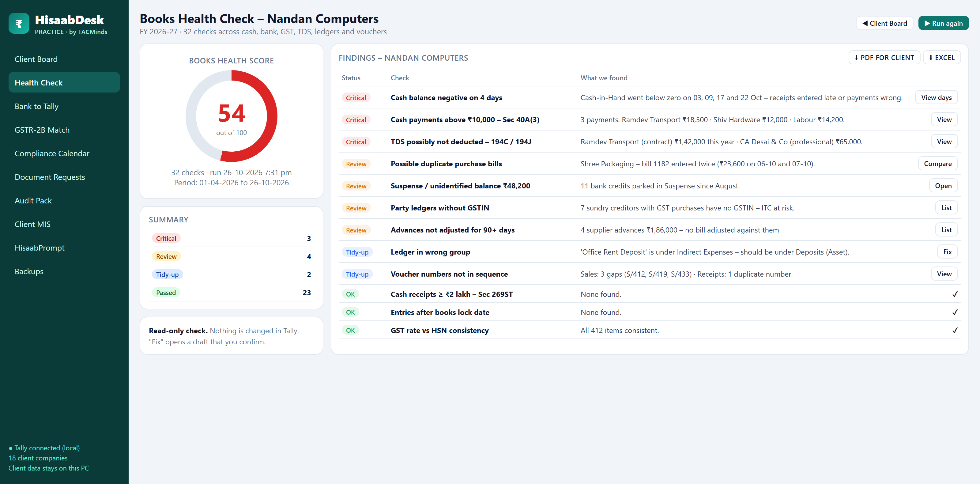Click checkmark in Entries after books lock date row
The width and height of the screenshot is (980, 484).
[x=955, y=312]
